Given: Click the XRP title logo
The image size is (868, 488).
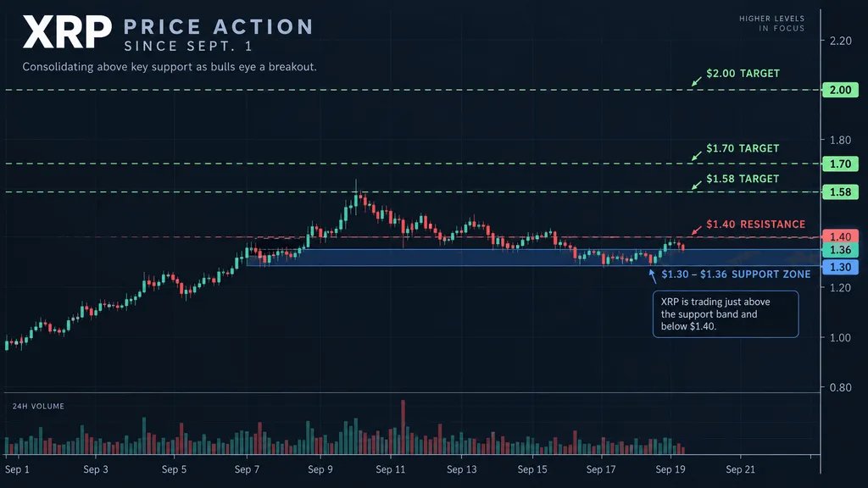Looking at the screenshot, I should 67,32.
